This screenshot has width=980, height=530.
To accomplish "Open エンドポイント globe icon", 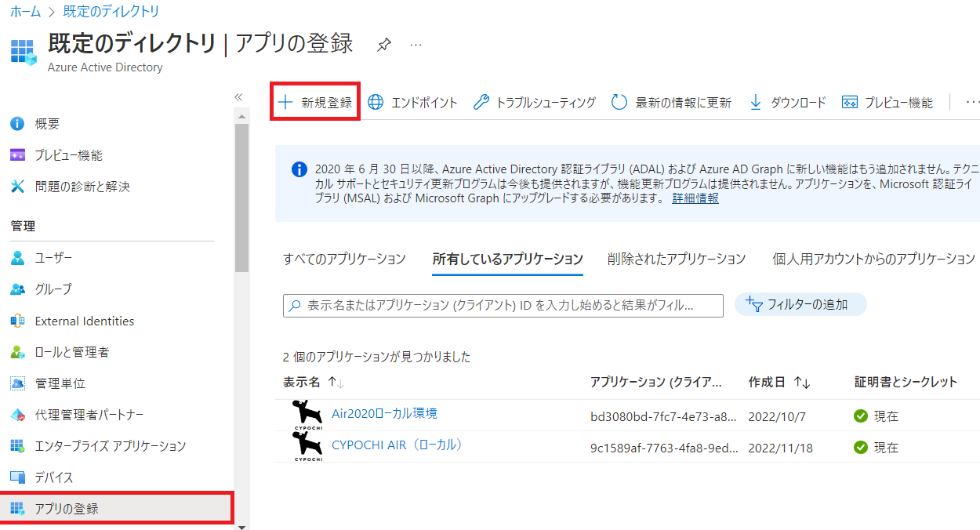I will point(376,102).
